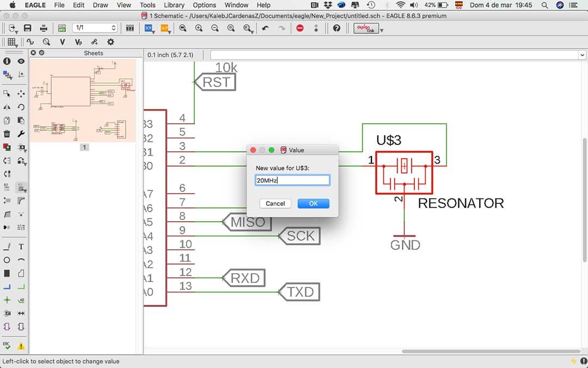Viewport: 588px width, 368px height.
Task: Select the Move tool icon
Action: [x=21, y=94]
